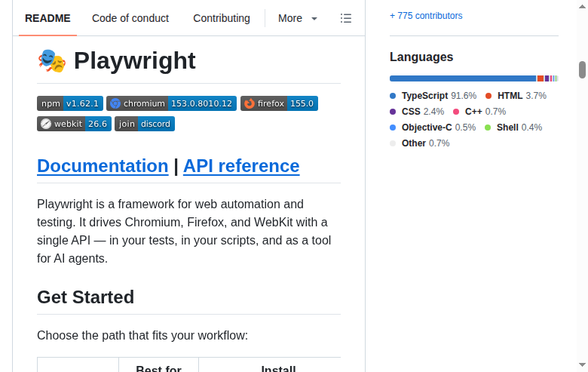
Task: Click the Playwright masks emoji logo
Action: [52, 61]
